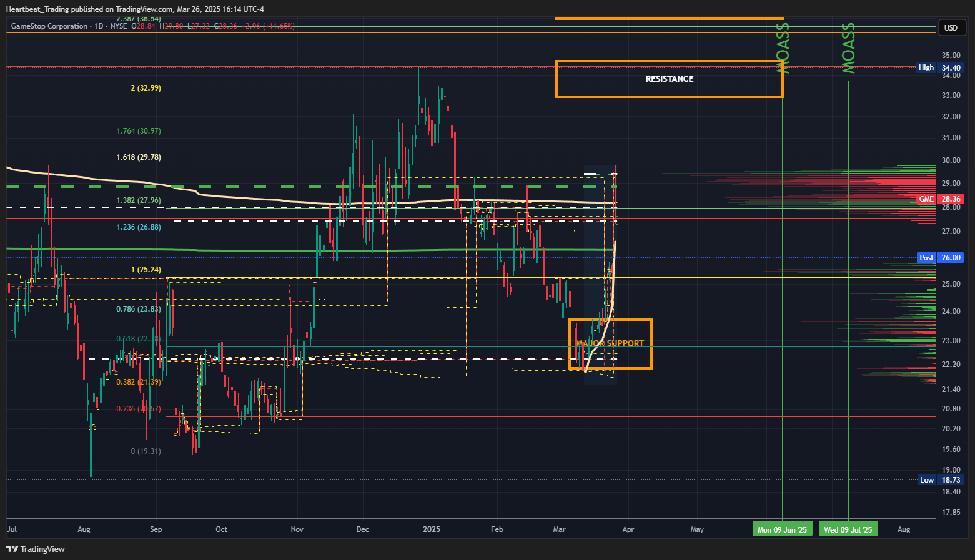The width and height of the screenshot is (975, 560).
Task: Select the High 34.40 price label
Action: tap(940, 67)
